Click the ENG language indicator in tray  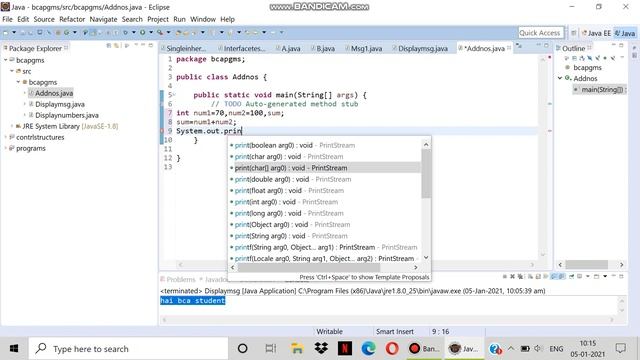pyautogui.click(x=556, y=349)
